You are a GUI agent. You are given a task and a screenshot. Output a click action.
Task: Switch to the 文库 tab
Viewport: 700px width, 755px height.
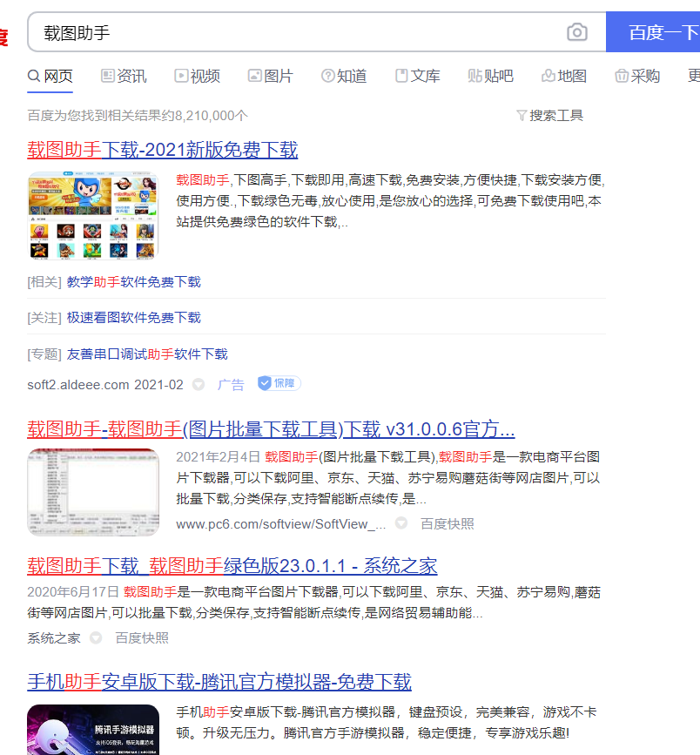(x=417, y=76)
